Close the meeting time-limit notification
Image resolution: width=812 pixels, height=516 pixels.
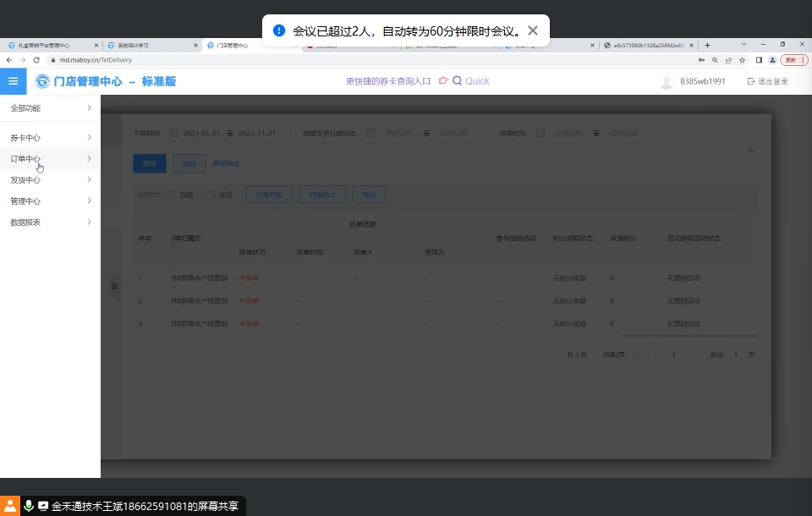pos(532,30)
